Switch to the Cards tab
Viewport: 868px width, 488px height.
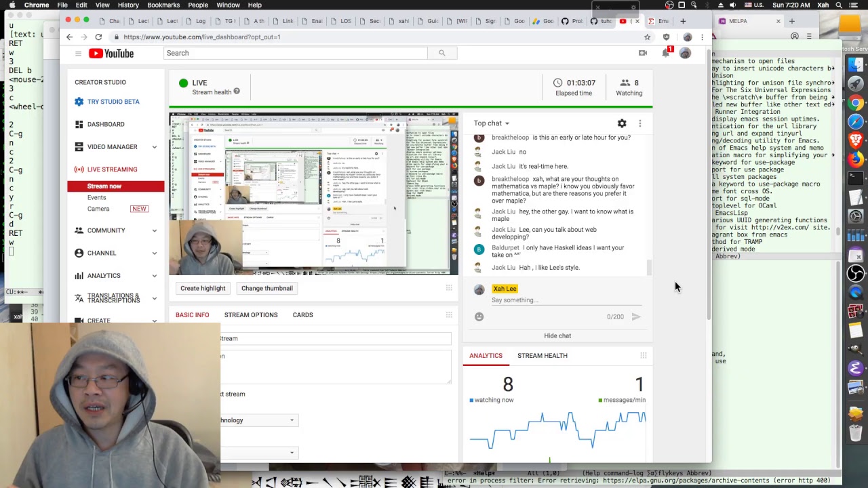pyautogui.click(x=302, y=315)
